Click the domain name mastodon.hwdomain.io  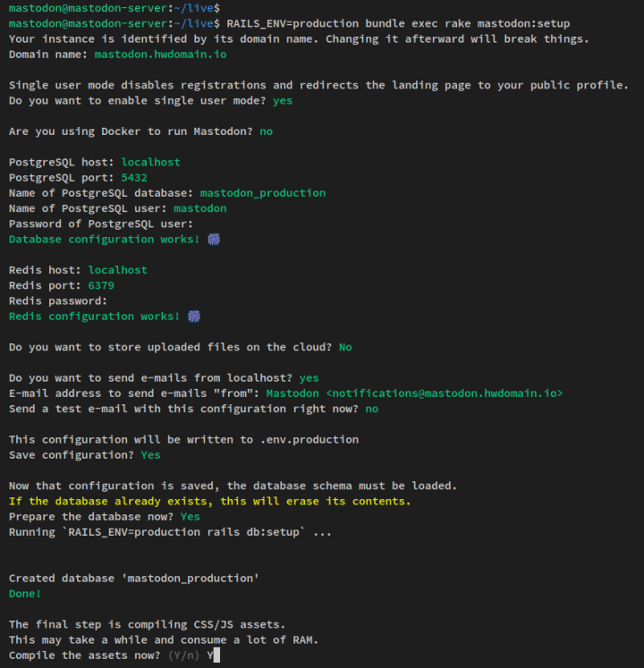click(x=160, y=55)
